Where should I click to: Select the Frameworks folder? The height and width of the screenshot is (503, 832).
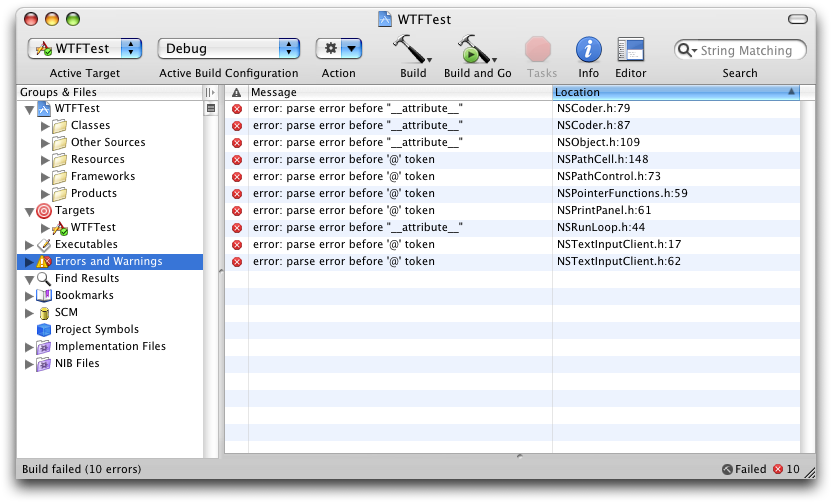click(59, 176)
